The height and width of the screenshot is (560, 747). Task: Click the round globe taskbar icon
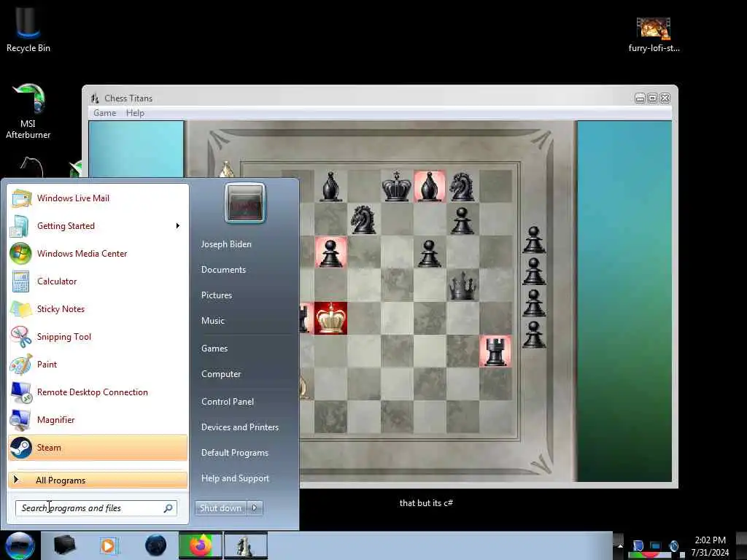(x=156, y=545)
